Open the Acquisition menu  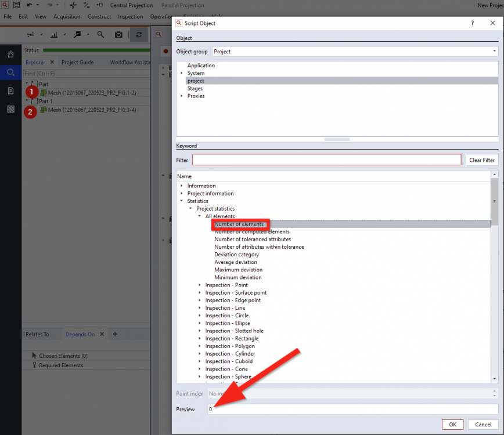67,17
